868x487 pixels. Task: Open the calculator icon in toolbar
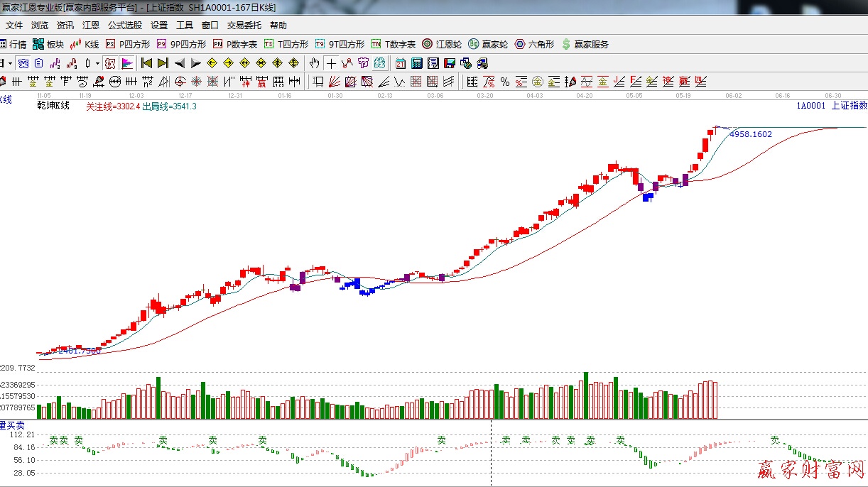tap(416, 63)
